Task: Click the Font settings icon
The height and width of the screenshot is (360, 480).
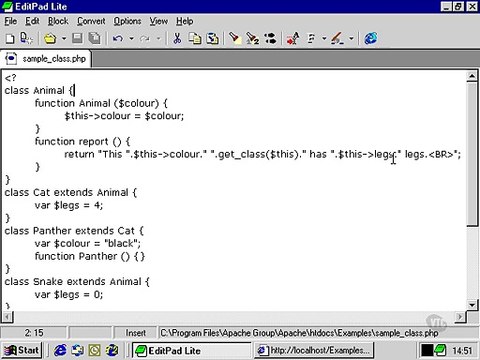Action: pyautogui.click(x=293, y=39)
